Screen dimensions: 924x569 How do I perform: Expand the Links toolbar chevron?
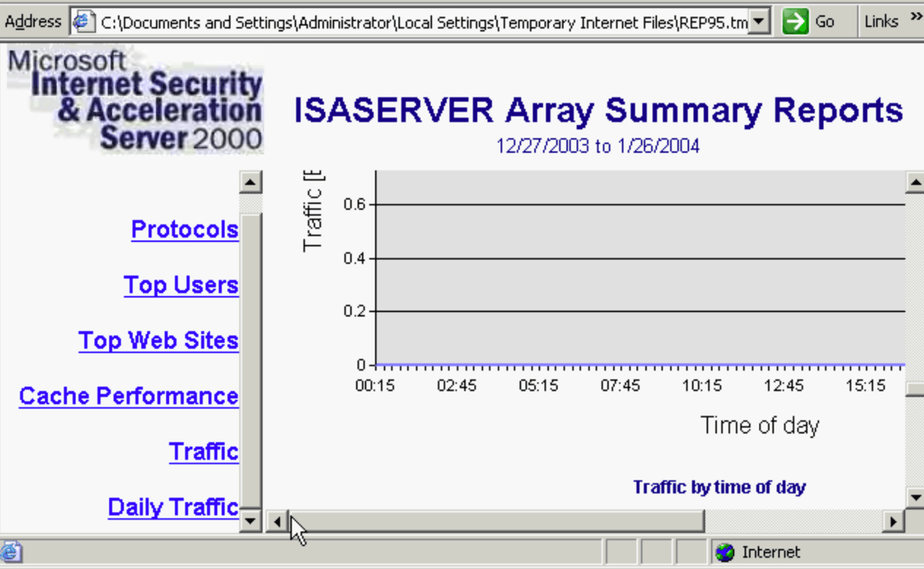click(x=915, y=18)
